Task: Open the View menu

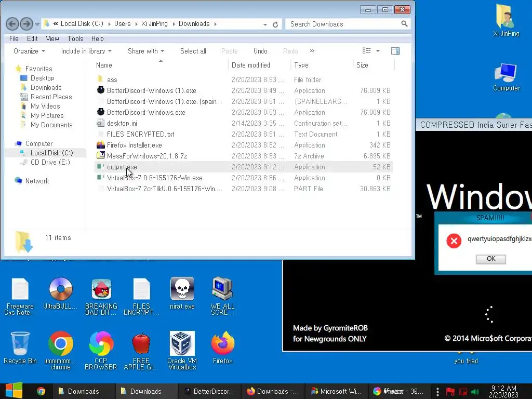Action: [52, 38]
